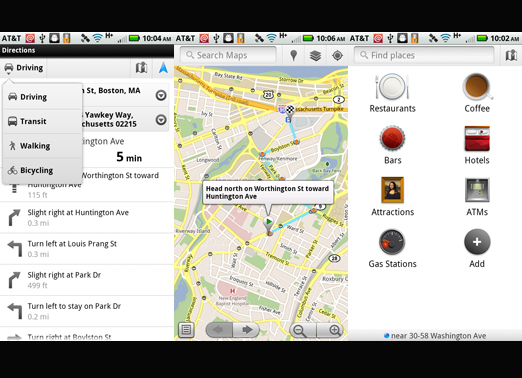Zoom in on the map
The height and width of the screenshot is (378, 522).
(334, 330)
